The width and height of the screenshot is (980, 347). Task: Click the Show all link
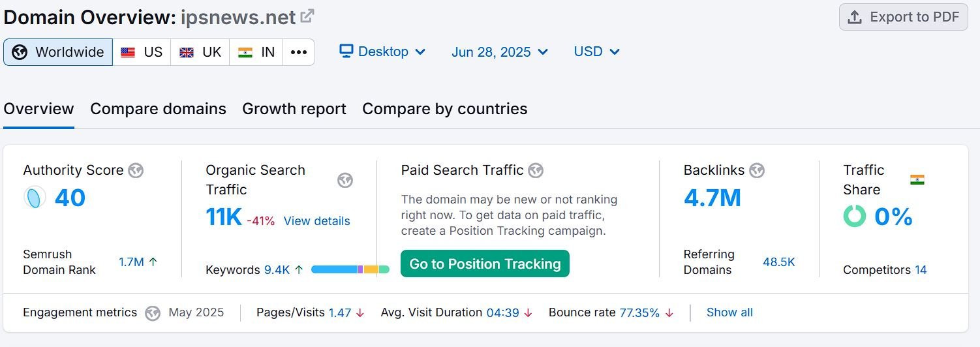click(729, 312)
